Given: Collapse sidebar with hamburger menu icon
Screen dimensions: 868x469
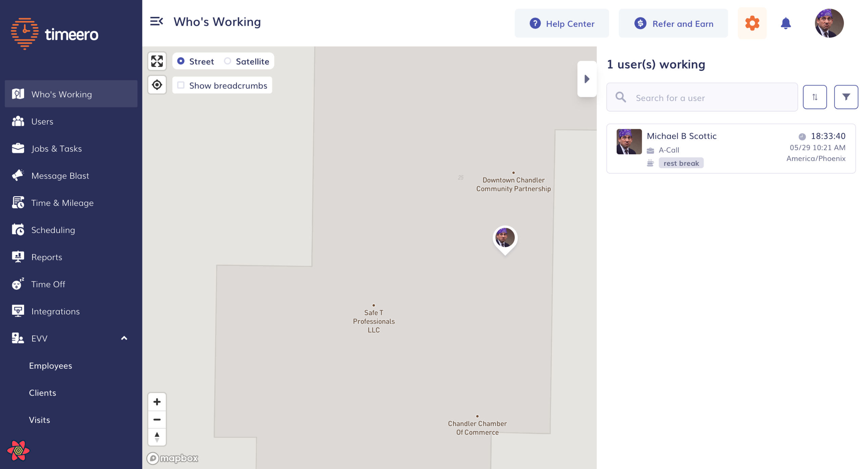Looking at the screenshot, I should coord(156,22).
